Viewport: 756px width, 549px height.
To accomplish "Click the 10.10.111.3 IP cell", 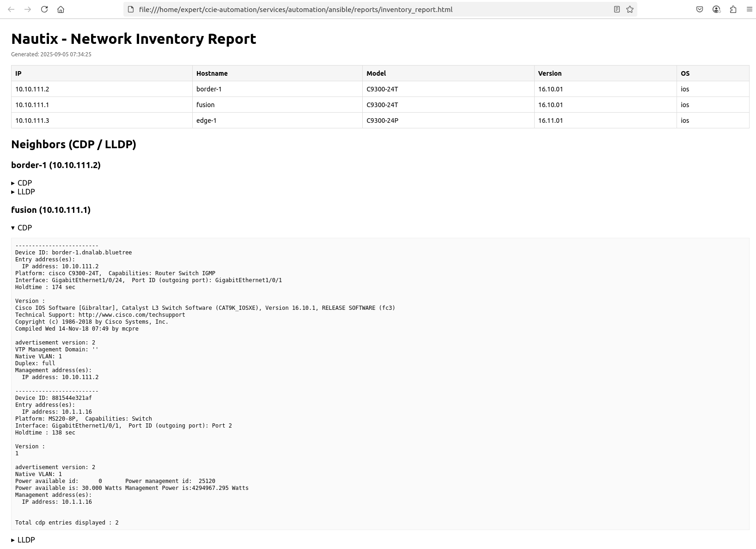I will [32, 121].
